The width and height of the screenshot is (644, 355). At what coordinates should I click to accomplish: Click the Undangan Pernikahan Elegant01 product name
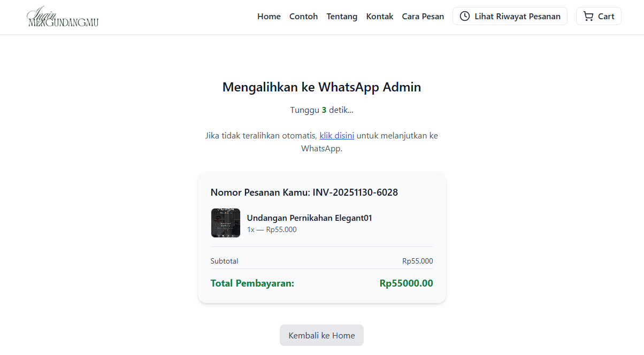pyautogui.click(x=309, y=218)
